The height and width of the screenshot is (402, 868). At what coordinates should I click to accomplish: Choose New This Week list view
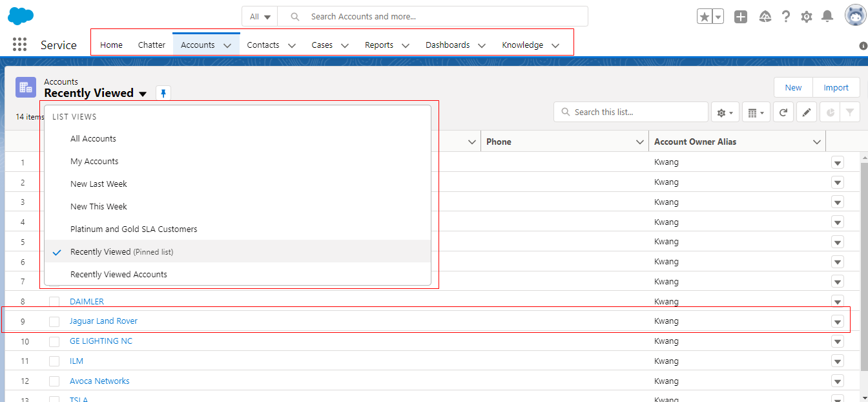pyautogui.click(x=238, y=207)
